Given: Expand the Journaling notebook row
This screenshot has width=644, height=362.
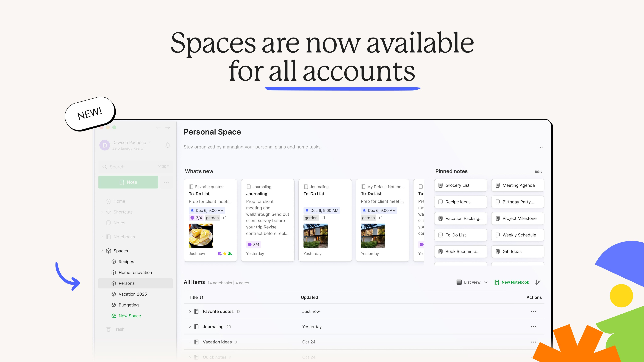Looking at the screenshot, I should click(190, 327).
